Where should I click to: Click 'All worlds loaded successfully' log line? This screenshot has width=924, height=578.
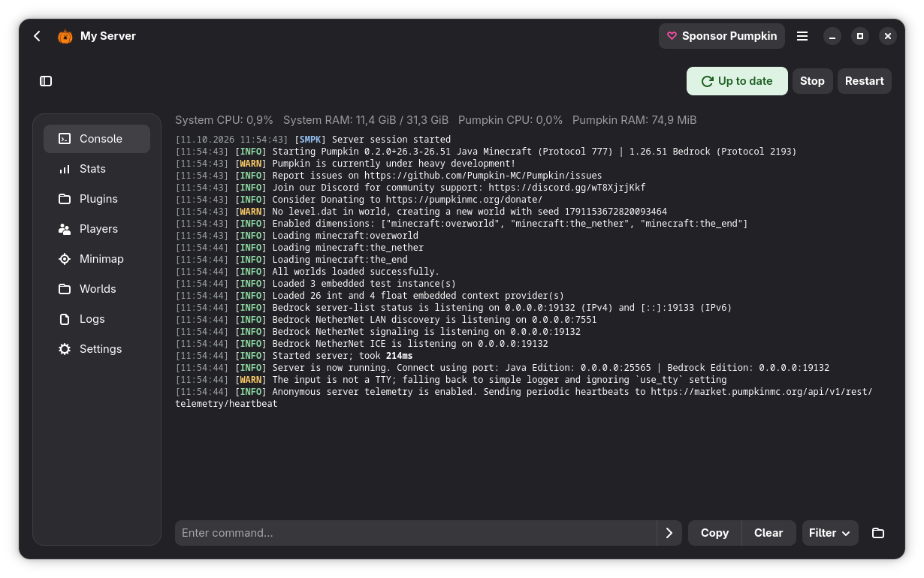(307, 272)
